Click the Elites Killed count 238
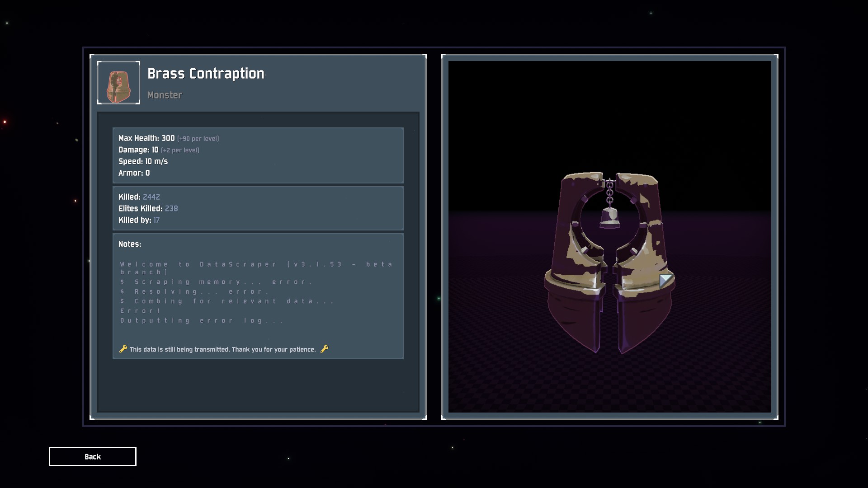868x488 pixels. point(171,209)
